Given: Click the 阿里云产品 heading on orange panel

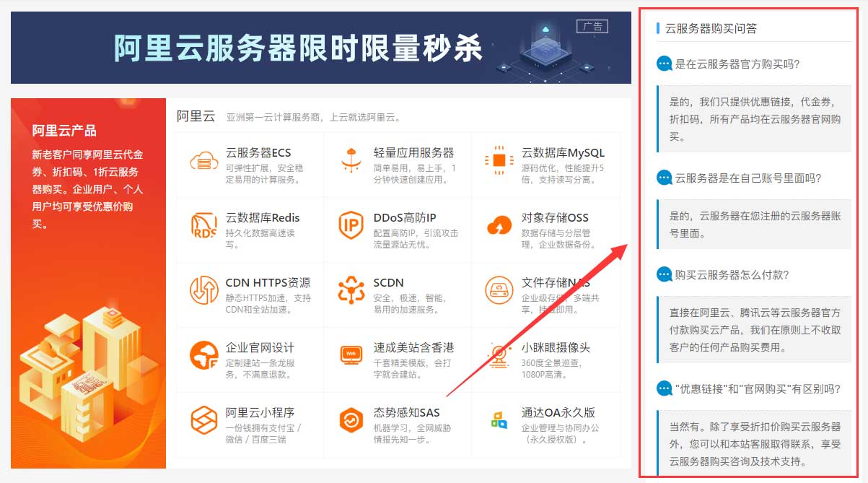Looking at the screenshot, I should 64,131.
